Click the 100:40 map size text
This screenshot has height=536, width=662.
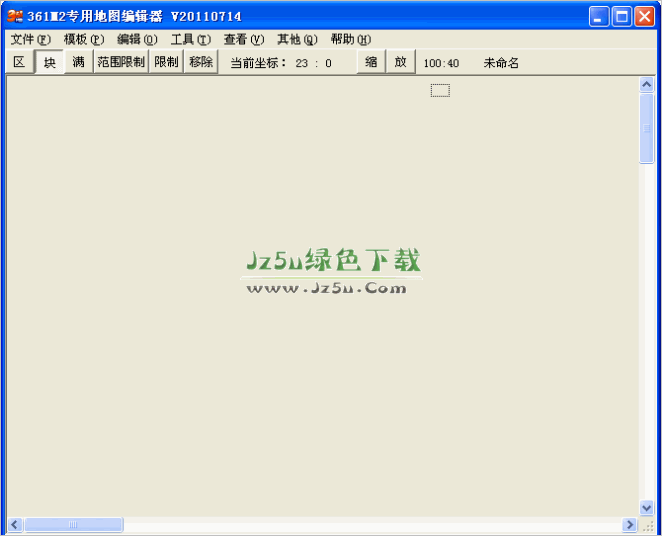click(441, 63)
